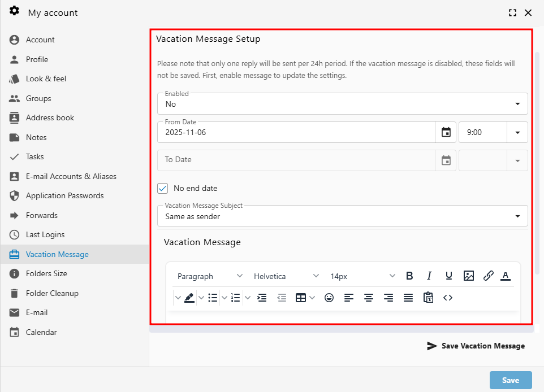Switch the editor to code view
This screenshot has width=544, height=392.
448,297
